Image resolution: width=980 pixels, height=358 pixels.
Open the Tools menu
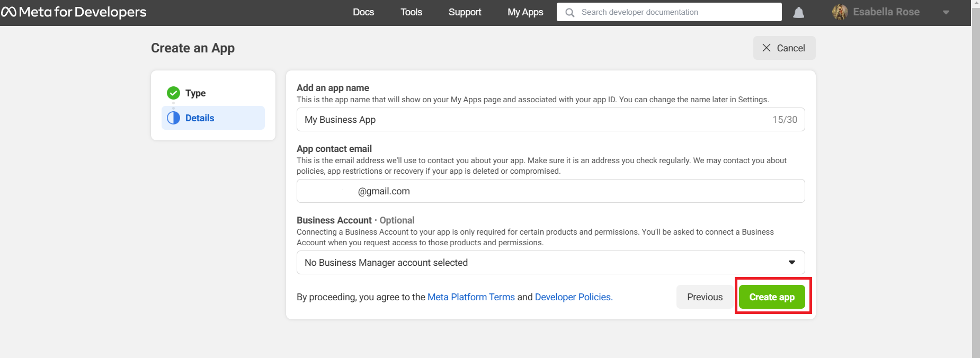tap(411, 12)
